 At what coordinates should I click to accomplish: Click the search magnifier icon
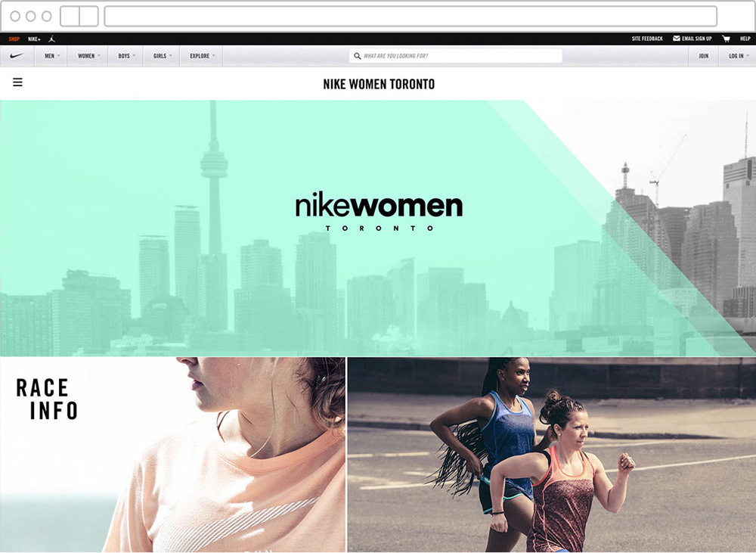point(358,56)
